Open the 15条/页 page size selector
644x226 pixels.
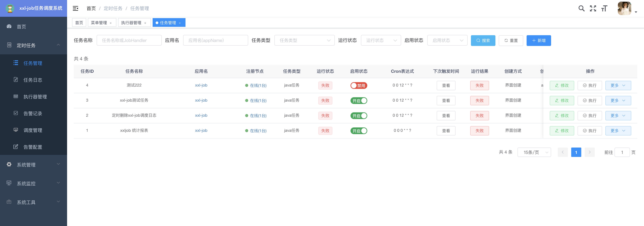pyautogui.click(x=534, y=152)
